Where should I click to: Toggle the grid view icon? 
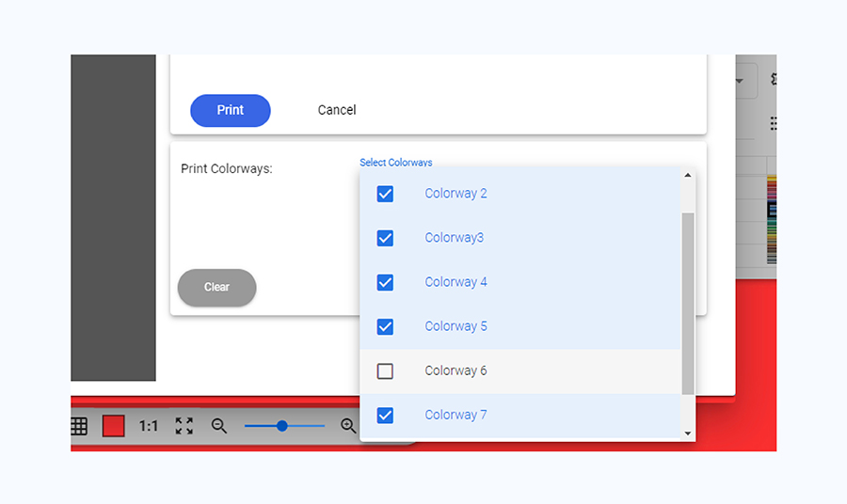coord(79,426)
